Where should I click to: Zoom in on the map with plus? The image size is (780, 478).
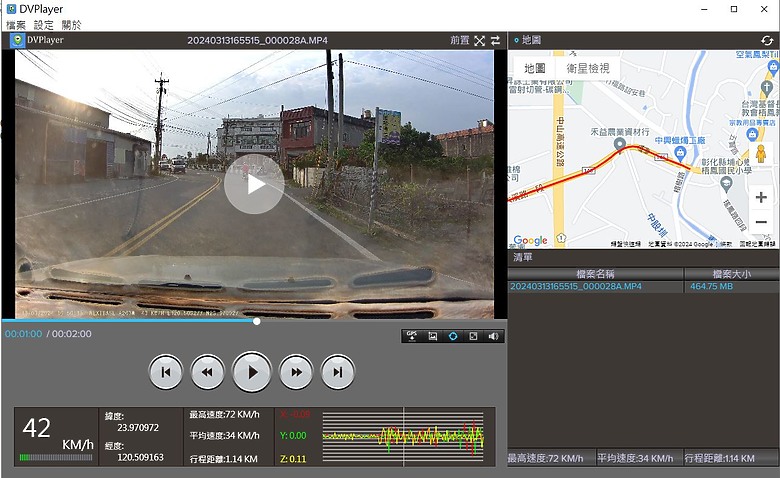[x=761, y=197]
